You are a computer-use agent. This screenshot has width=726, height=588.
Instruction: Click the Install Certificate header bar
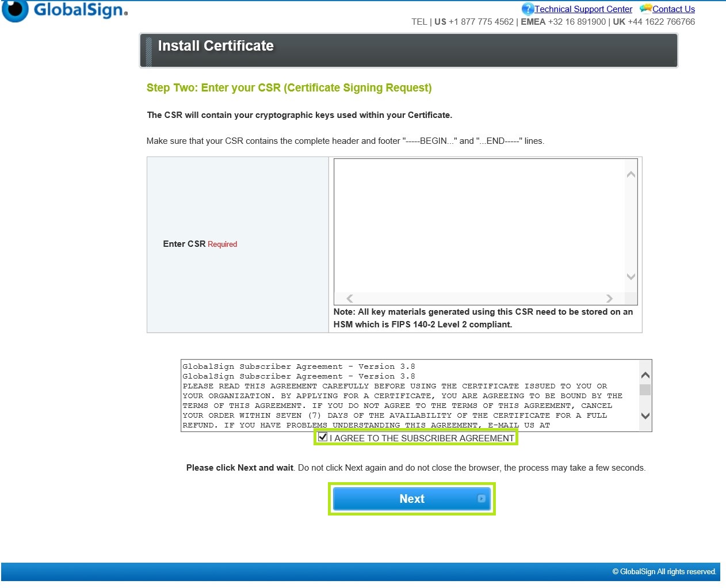click(408, 51)
